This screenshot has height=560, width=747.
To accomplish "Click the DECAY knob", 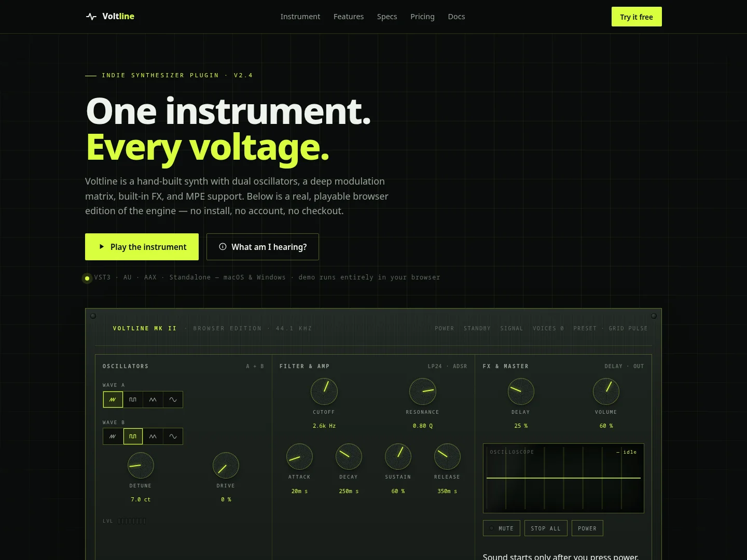I will tap(349, 457).
